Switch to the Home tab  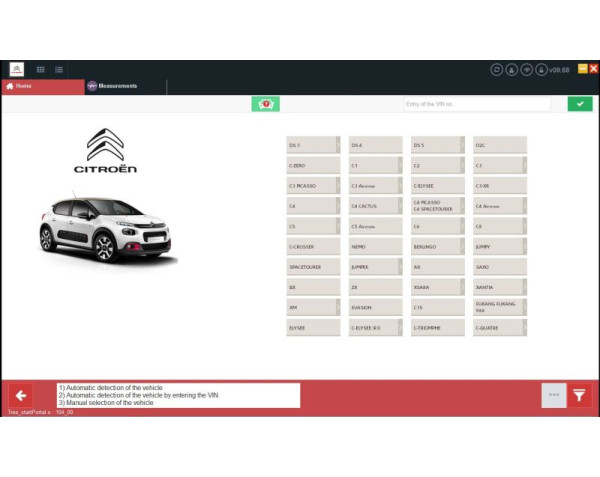42,86
